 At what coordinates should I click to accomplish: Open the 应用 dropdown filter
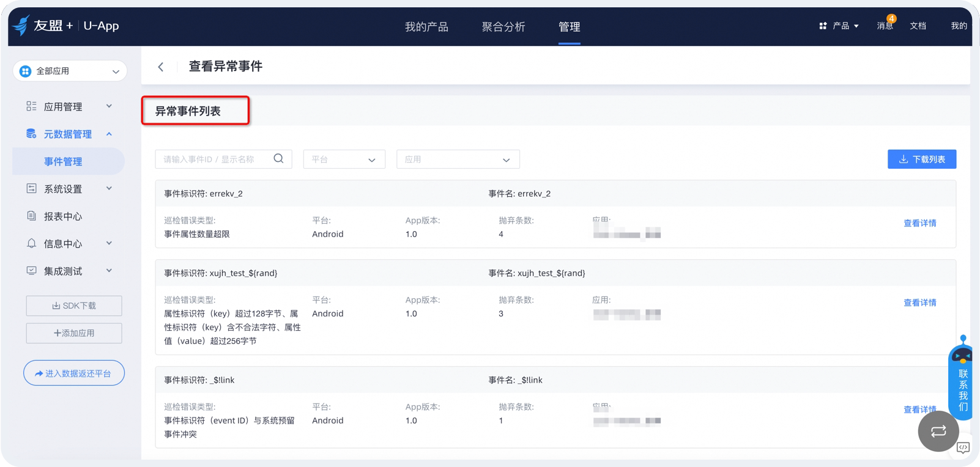458,160
